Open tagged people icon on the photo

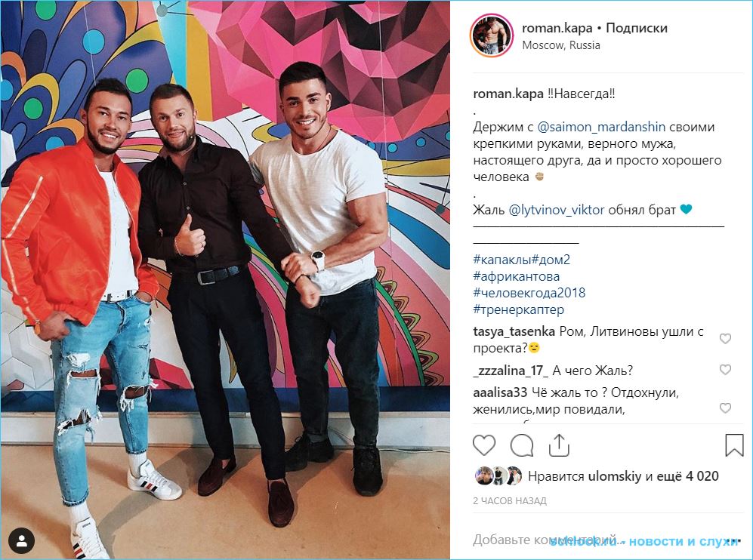[x=22, y=541]
